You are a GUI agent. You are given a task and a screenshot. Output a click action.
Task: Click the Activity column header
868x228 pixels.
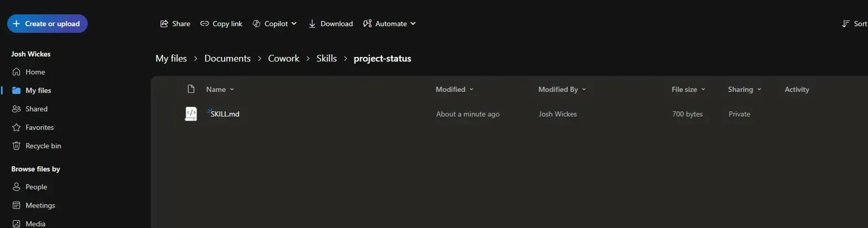click(797, 89)
